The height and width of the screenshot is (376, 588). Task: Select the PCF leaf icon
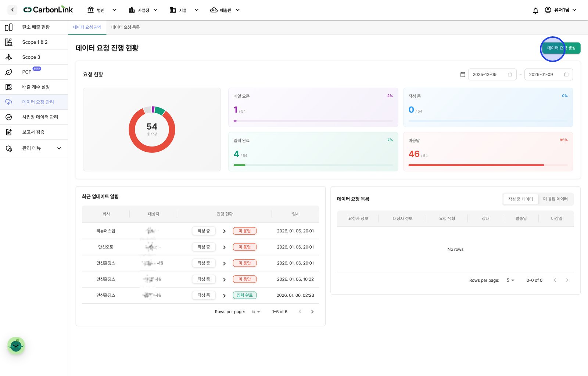point(9,72)
